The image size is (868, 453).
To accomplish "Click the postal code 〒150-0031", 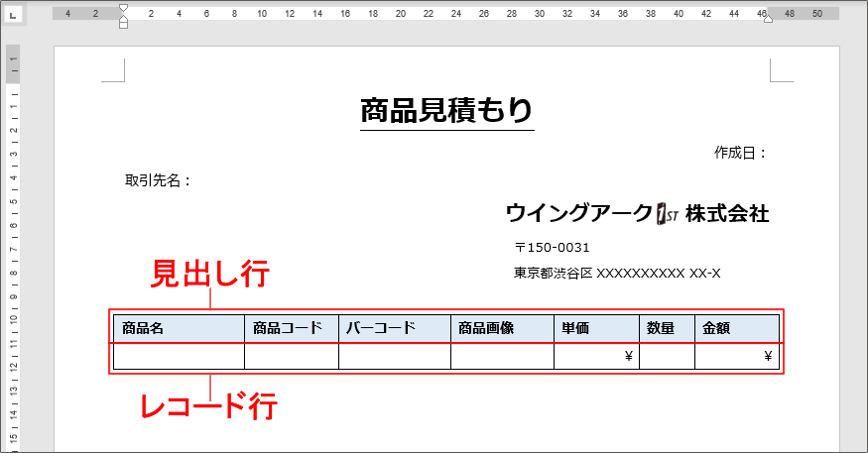I will [552, 247].
